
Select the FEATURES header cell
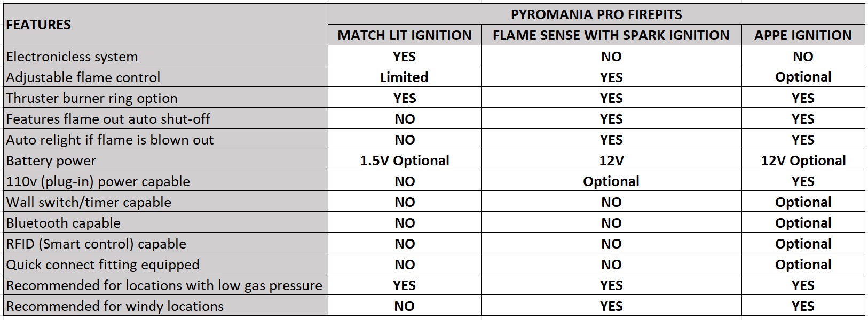165,25
